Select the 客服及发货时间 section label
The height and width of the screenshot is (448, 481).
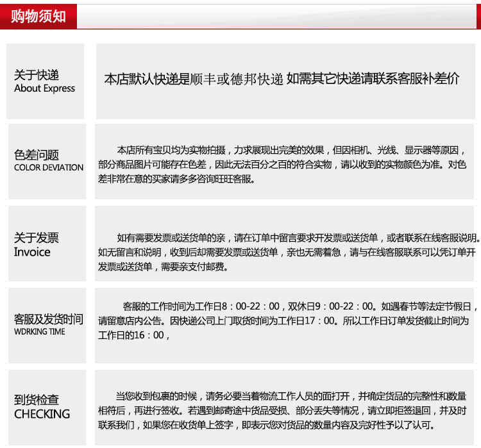(x=49, y=319)
